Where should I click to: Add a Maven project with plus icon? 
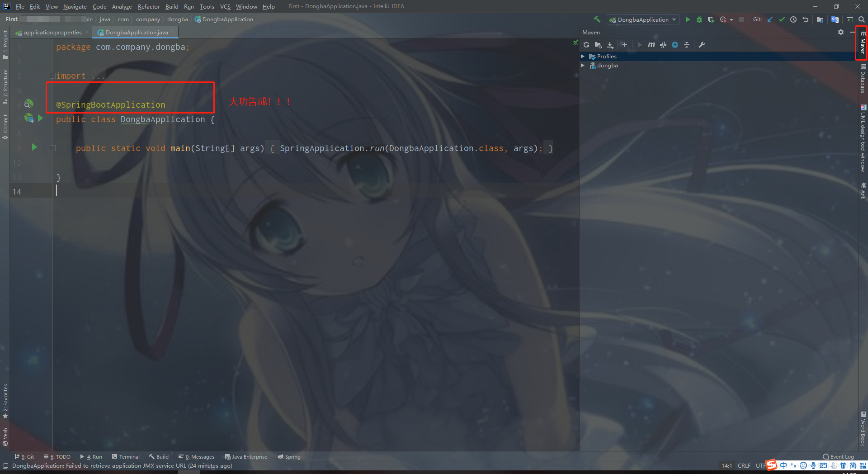click(625, 45)
